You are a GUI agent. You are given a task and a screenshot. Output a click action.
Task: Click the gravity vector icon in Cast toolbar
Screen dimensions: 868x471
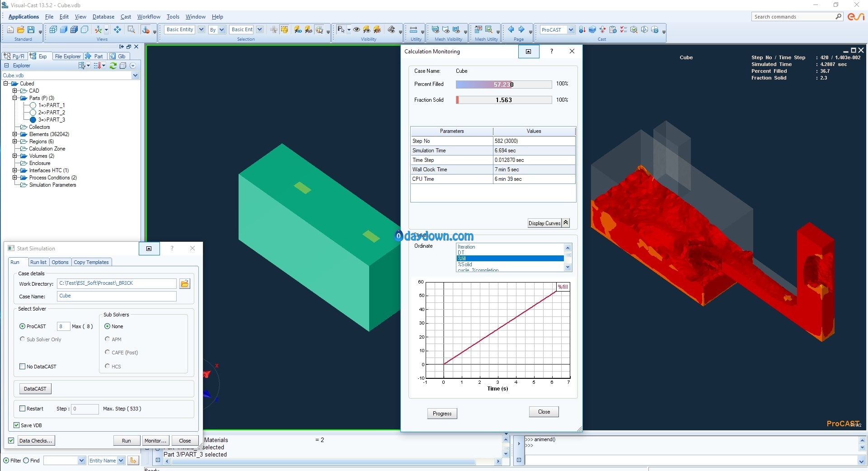point(582,30)
